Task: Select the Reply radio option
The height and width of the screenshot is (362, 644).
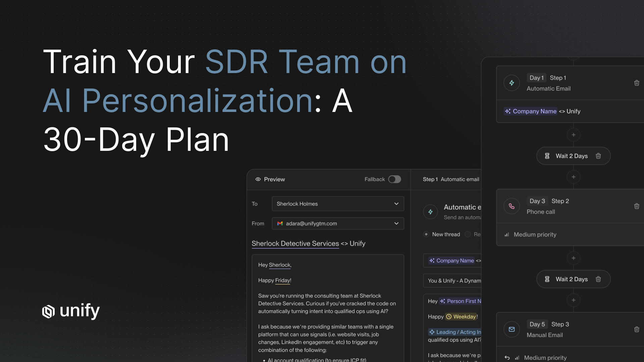Action: (x=468, y=234)
